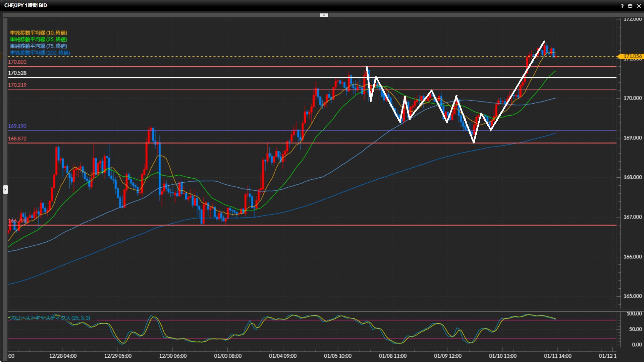Click the slow stochastics (25, 3, 3) label
The image size is (644, 362).
[50, 318]
